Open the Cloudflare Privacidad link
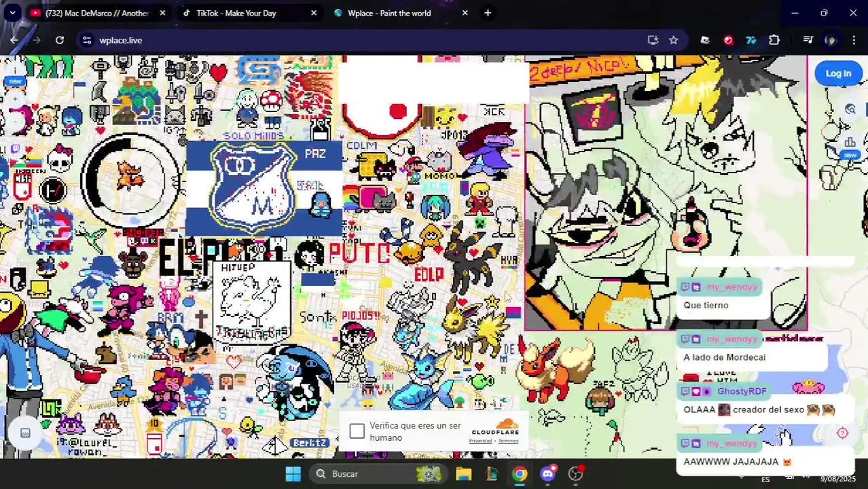 480,441
